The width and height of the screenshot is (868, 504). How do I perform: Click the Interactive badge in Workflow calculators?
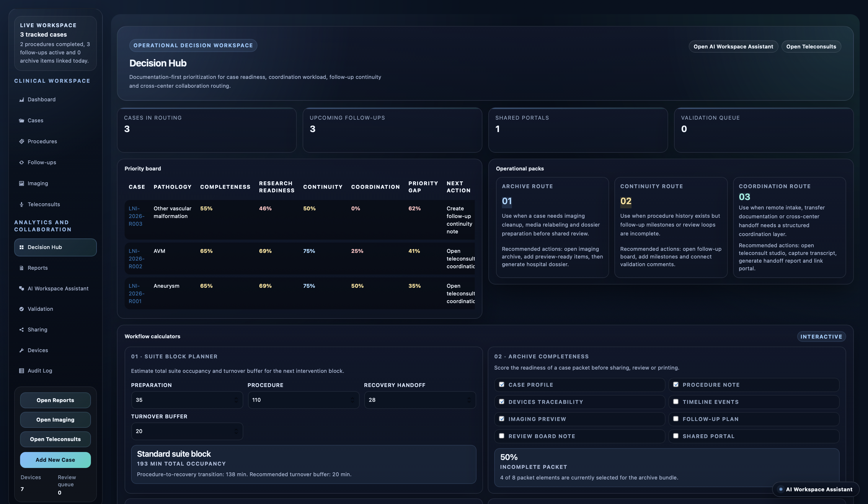click(821, 336)
